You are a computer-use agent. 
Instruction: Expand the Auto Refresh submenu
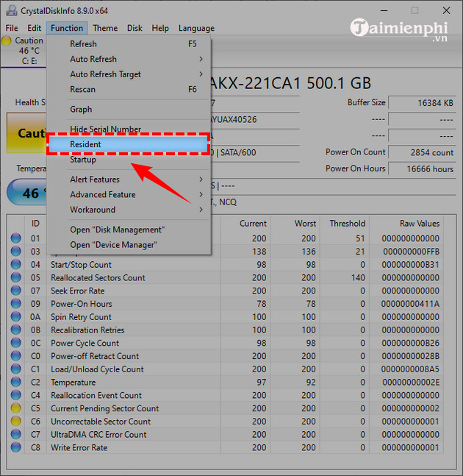click(x=129, y=59)
